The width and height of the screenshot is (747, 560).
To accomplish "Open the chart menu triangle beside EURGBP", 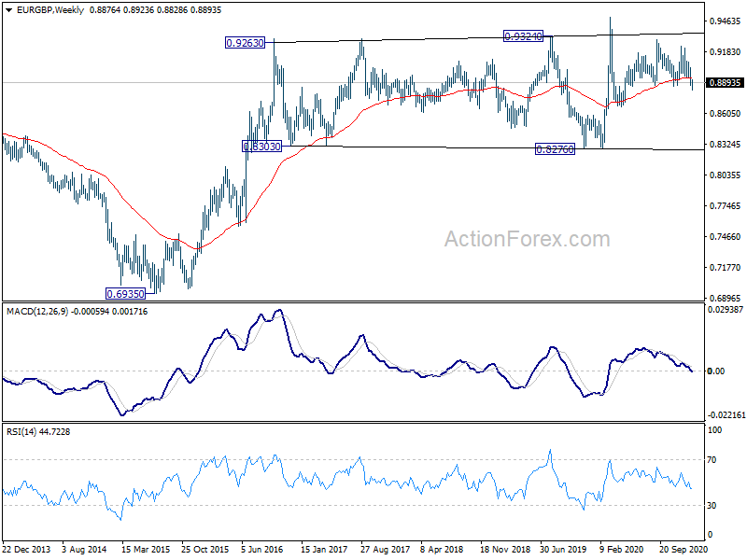I will click(x=8, y=10).
